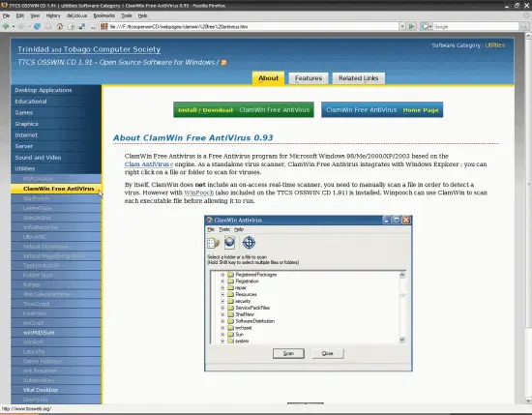This screenshot has width=532, height=415.
Task: Open the ClamWin window Help menu
Action: 239,229
